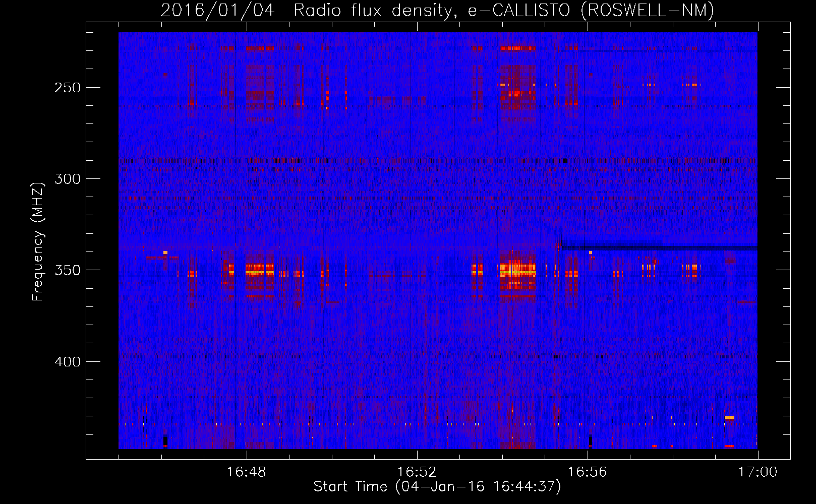Click the '16:48' time tick label
Image resolution: width=816 pixels, height=504 pixels.
[x=246, y=472]
